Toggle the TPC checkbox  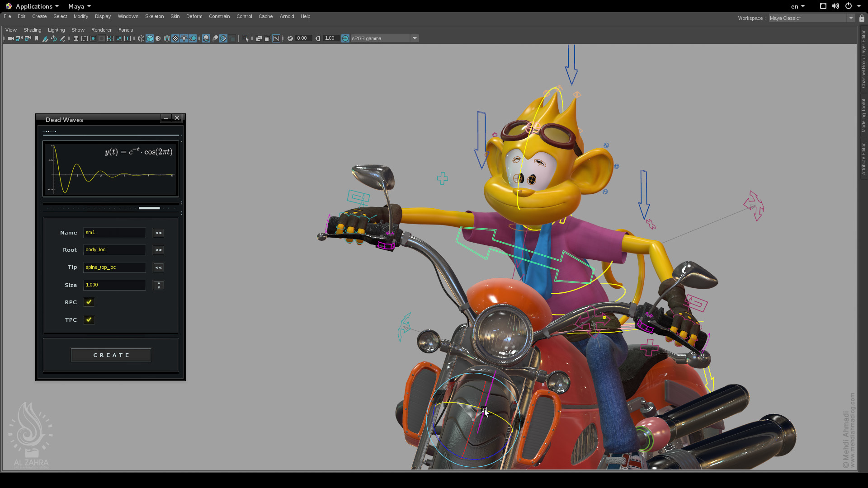pos(89,320)
